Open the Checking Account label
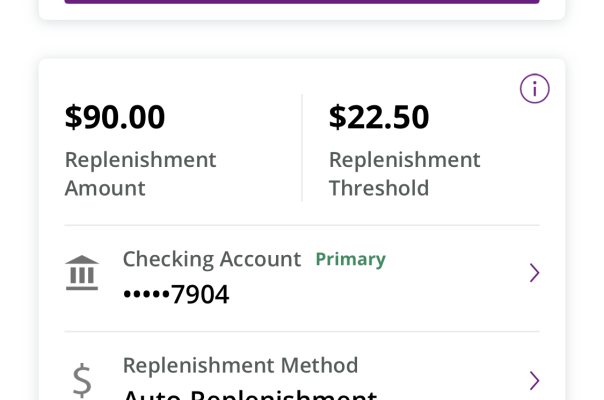 coord(212,259)
